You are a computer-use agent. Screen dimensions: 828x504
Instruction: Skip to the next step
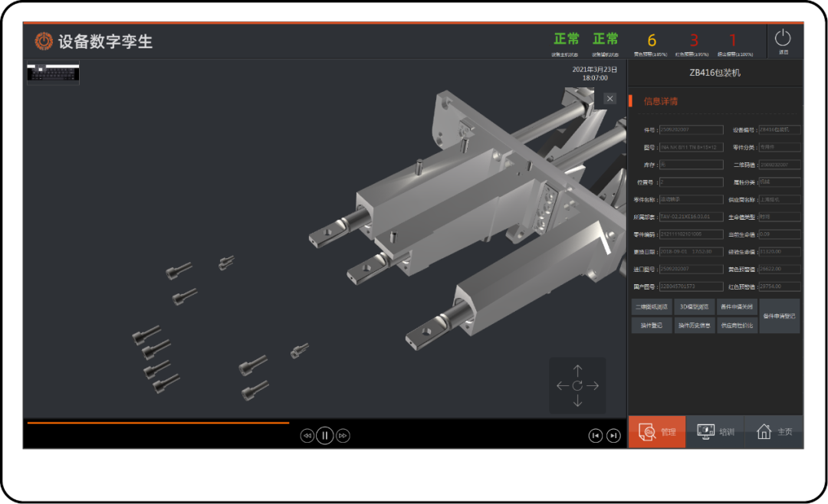click(x=613, y=436)
